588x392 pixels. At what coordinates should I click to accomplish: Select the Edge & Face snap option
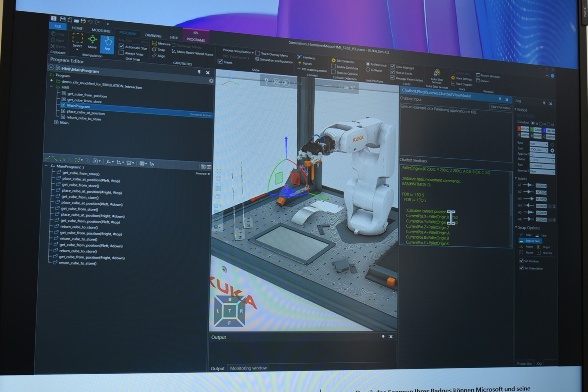(530, 241)
